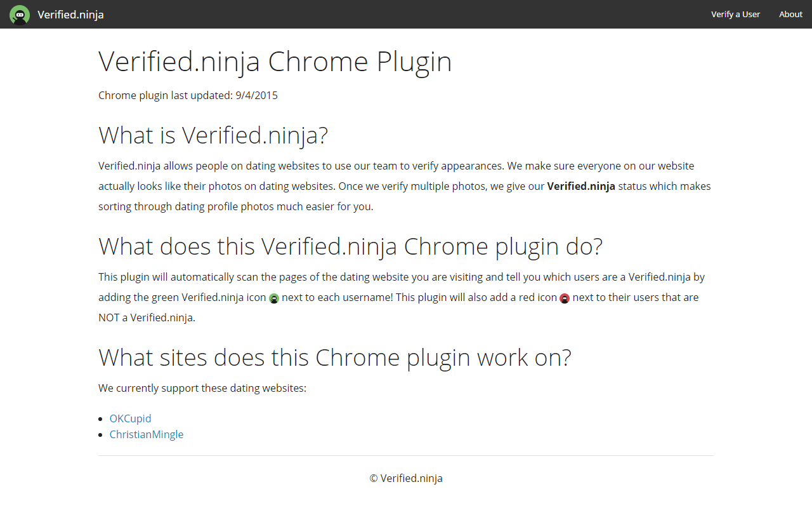This screenshot has width=812, height=508.
Task: Open the Verified.ninja brand link in navbar
Action: [70, 15]
